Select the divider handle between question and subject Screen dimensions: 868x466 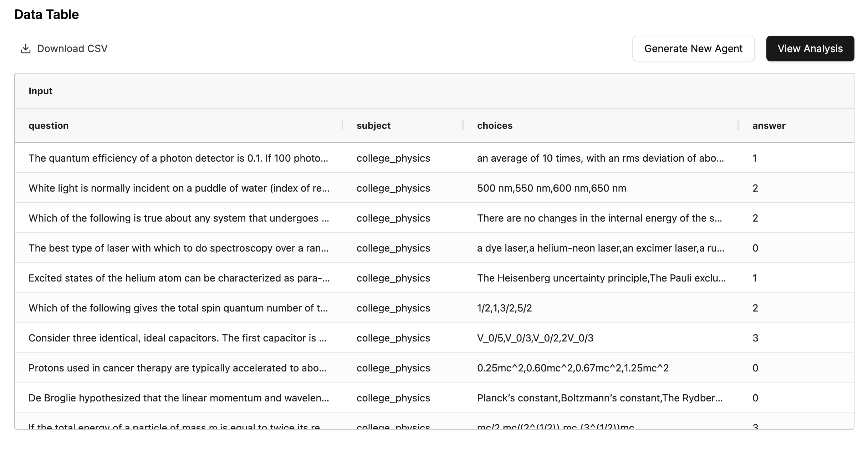tap(342, 125)
